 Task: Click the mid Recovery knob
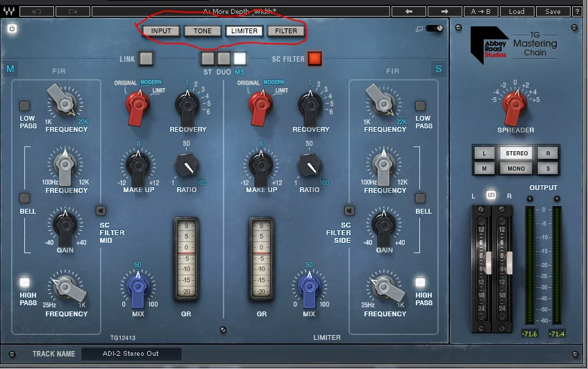187,107
